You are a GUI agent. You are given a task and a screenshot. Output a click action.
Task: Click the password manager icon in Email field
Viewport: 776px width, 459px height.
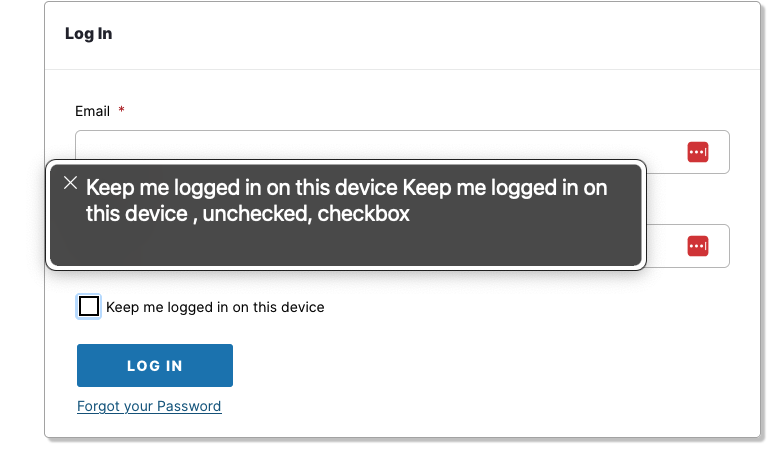698,152
